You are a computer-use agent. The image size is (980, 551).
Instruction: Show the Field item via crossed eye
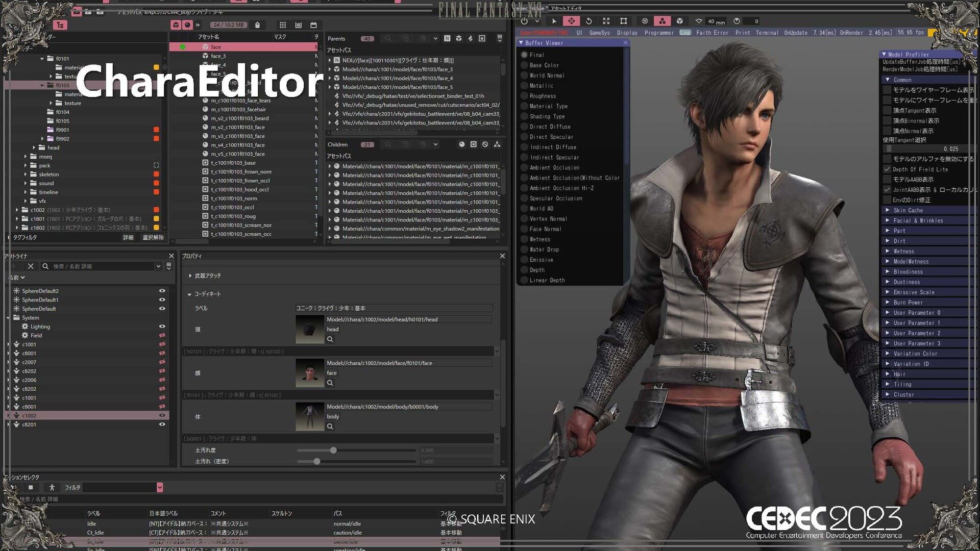(162, 335)
